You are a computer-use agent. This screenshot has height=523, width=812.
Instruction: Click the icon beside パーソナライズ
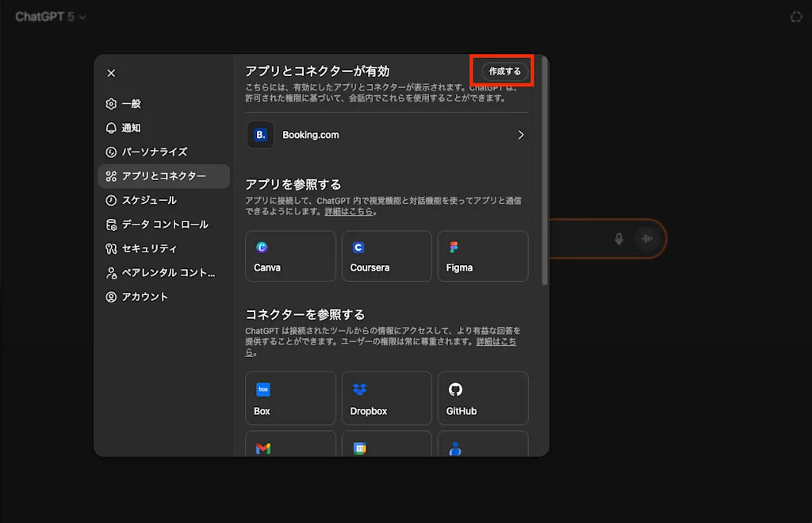point(111,152)
